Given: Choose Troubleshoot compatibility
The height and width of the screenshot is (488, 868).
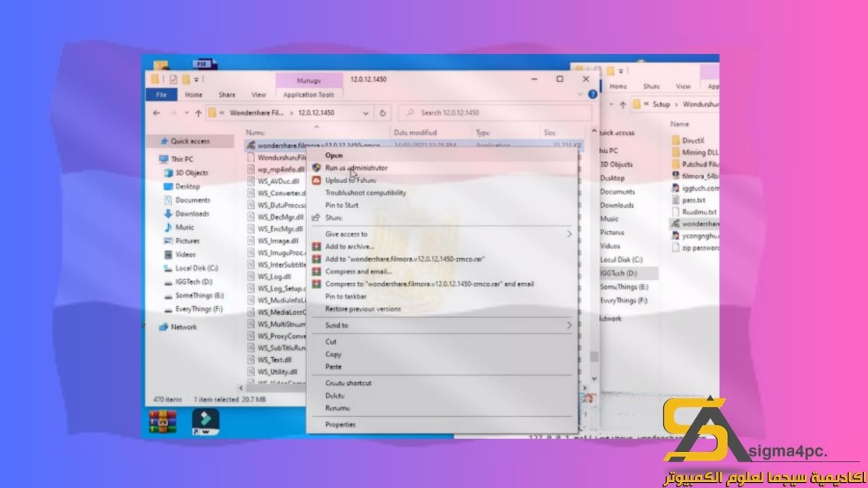Looking at the screenshot, I should pos(366,192).
